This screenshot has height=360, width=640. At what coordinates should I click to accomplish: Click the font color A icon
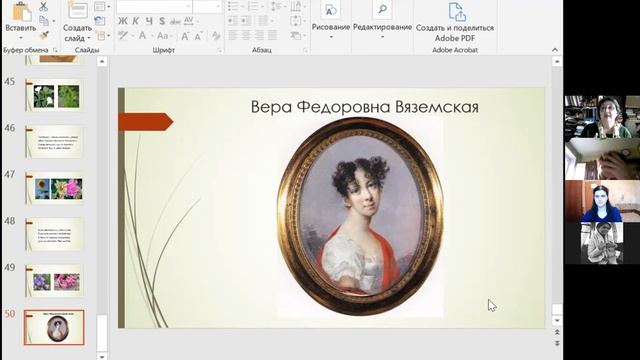[x=142, y=36]
